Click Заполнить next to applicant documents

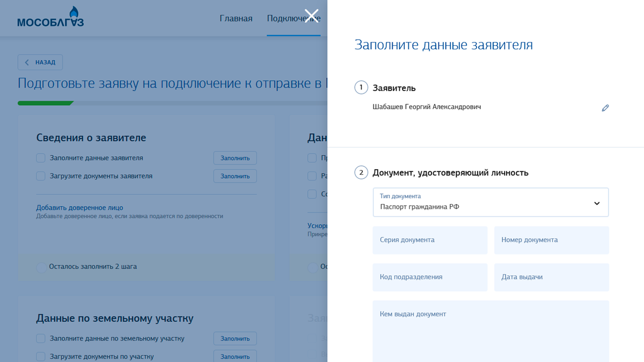click(235, 176)
